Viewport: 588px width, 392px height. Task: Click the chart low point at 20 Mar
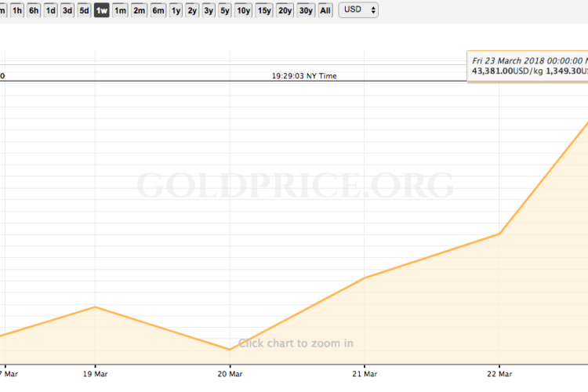click(230, 349)
